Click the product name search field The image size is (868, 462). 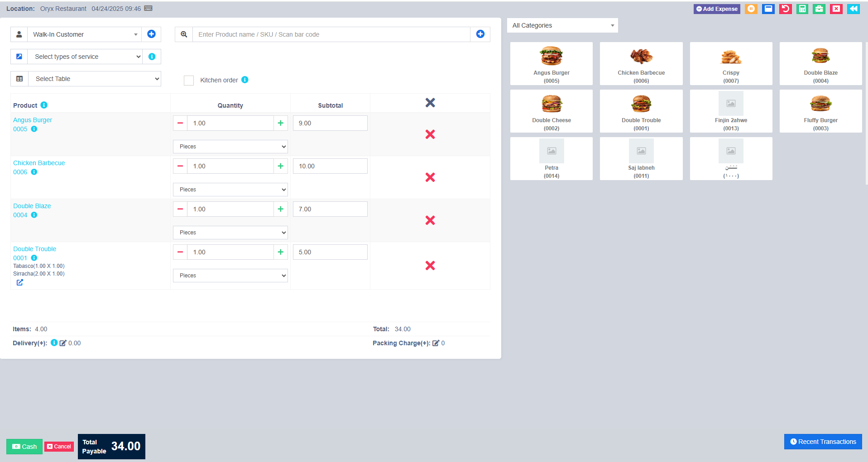(331, 34)
